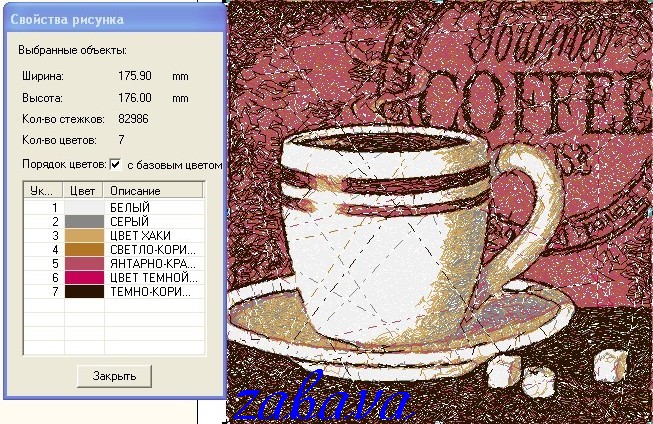Select the gray СЕРЫЙ color swatch
The image size is (653, 424).
click(84, 222)
